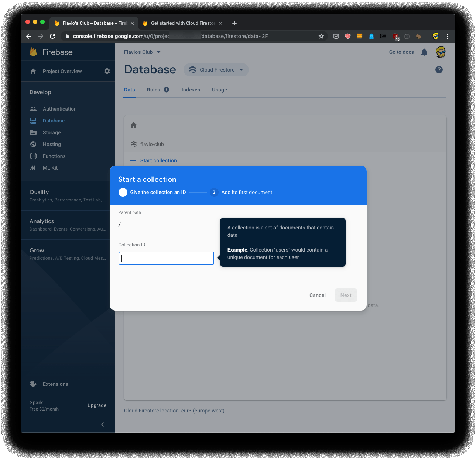Open Go to docs link
Screen dimensions: 476x460
401,52
